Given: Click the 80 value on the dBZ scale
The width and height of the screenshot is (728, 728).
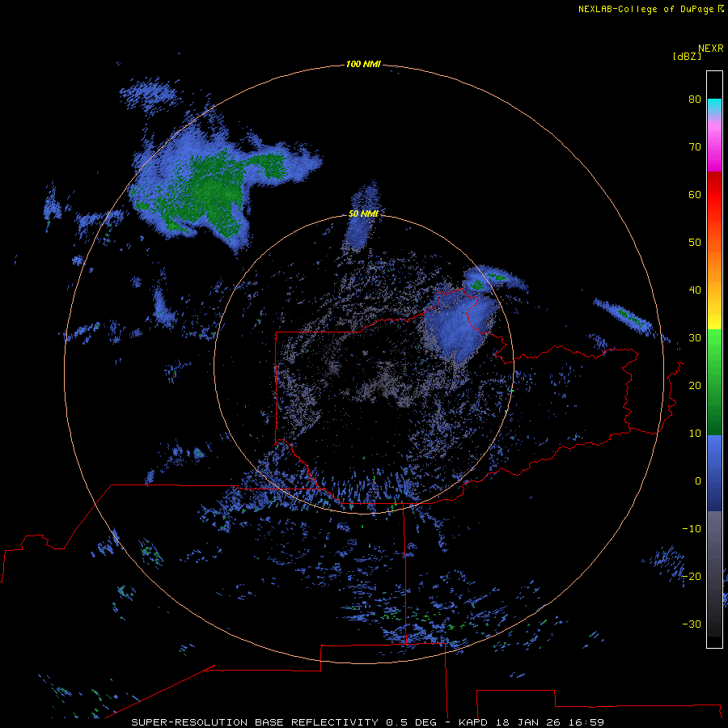Looking at the screenshot, I should tap(695, 99).
